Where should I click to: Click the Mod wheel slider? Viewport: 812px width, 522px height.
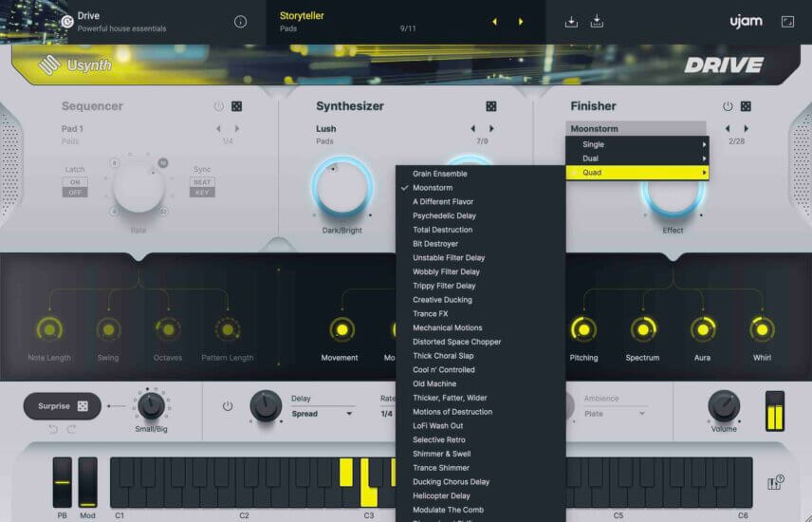[87, 482]
